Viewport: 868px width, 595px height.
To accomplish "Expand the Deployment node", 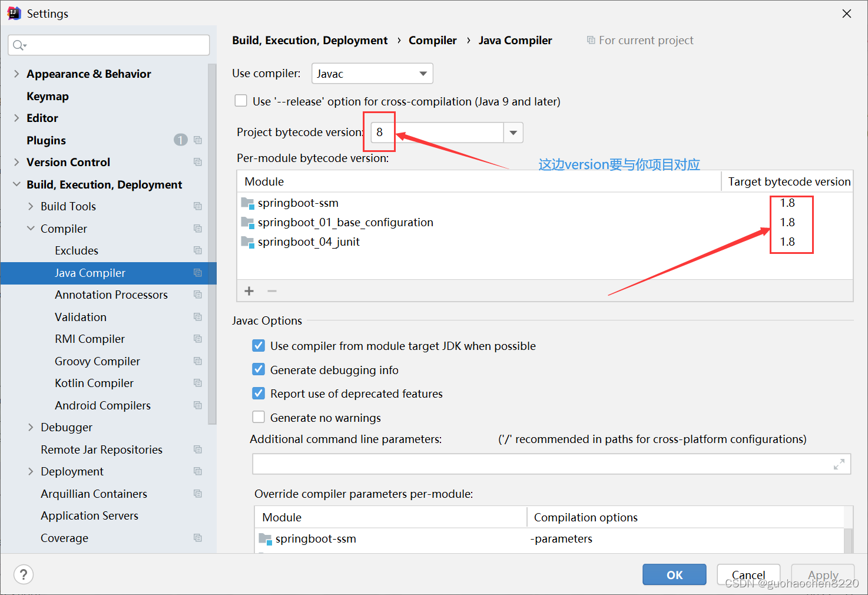I will (31, 471).
